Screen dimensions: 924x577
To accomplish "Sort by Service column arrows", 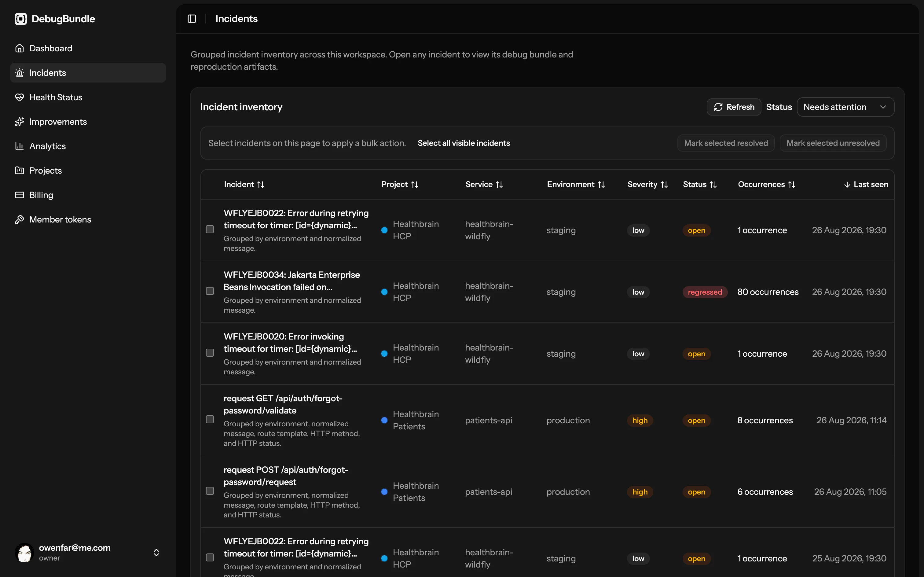I will [x=499, y=185].
